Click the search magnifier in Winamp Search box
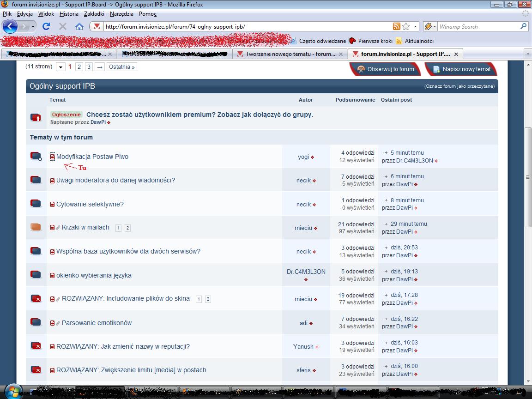Viewport: 532px width, 399px height. (x=523, y=26)
